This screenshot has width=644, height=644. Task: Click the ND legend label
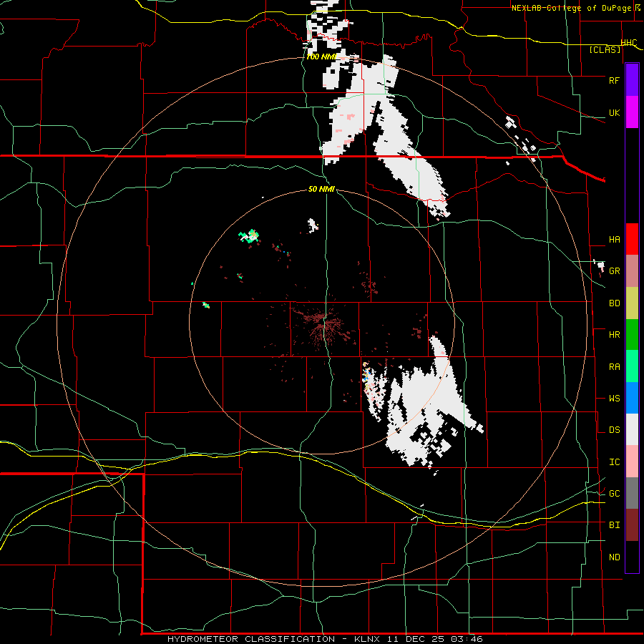614,557
